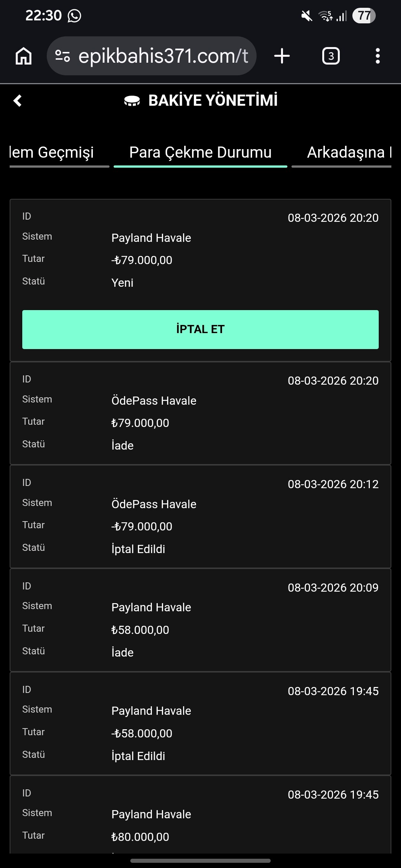Viewport: 401px width, 868px height.
Task: Select the ₺79.000,00 Payland Havale Yeni entry
Action: click(x=200, y=252)
